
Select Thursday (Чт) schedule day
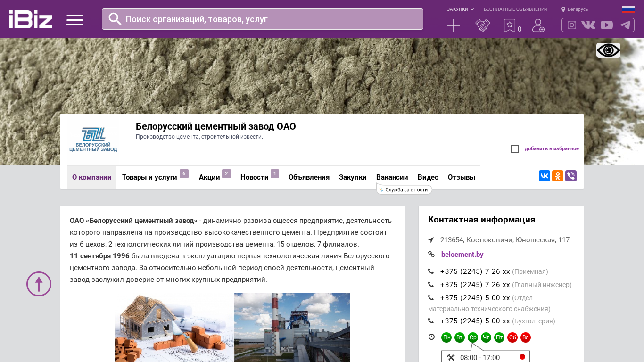tap(486, 337)
